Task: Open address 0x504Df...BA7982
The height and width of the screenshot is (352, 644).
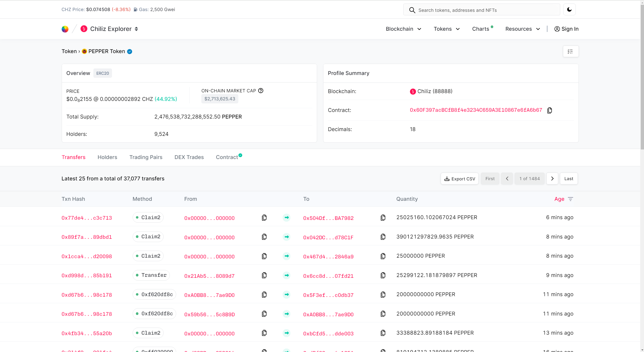Action: click(328, 218)
